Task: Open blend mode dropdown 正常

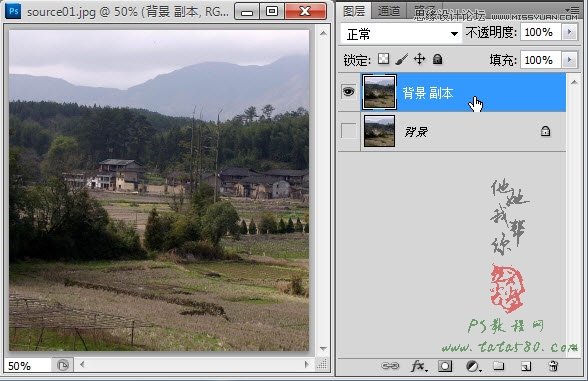Action: pos(401,34)
